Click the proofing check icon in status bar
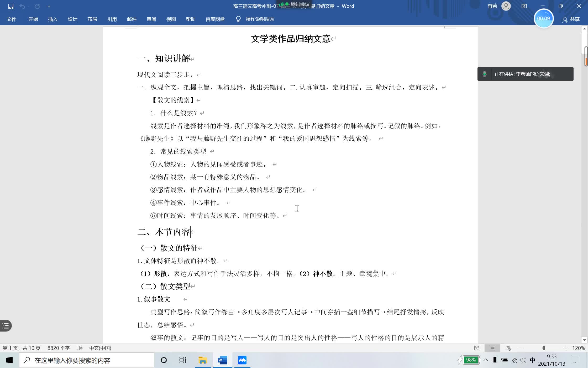Screen dimensions: 588x368 click(x=80, y=348)
